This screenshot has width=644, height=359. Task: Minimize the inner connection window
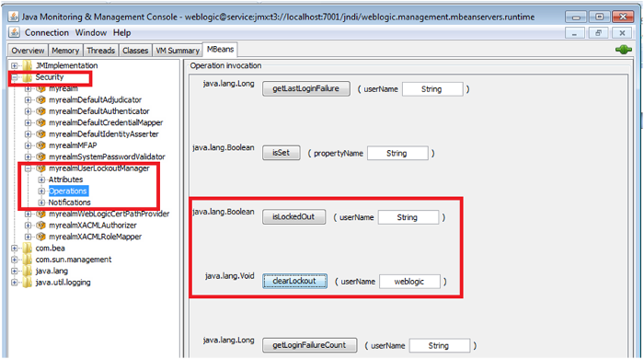coord(575,33)
